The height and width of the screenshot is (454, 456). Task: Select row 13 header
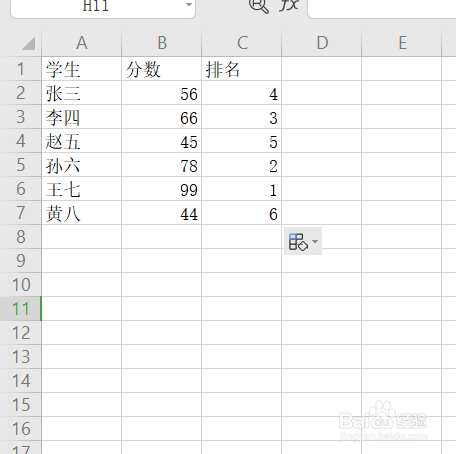click(21, 357)
